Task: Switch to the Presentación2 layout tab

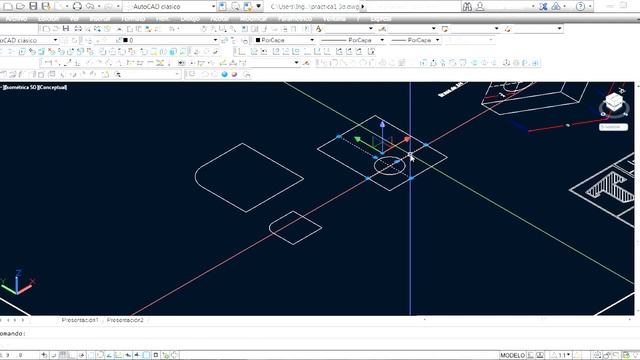Action: 125,320
